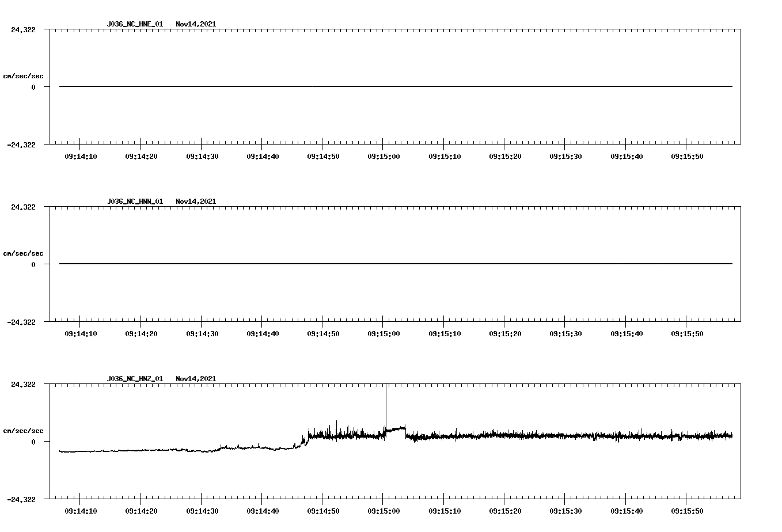Click 09:14:50 time label on HNN plot
The height and width of the screenshot is (532, 782).
click(323, 334)
